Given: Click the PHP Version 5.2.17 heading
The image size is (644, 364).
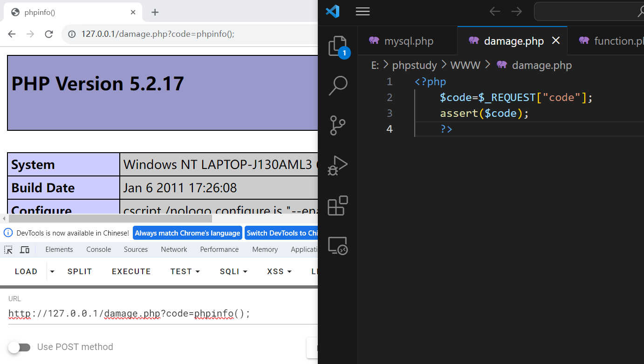Looking at the screenshot, I should [98, 84].
